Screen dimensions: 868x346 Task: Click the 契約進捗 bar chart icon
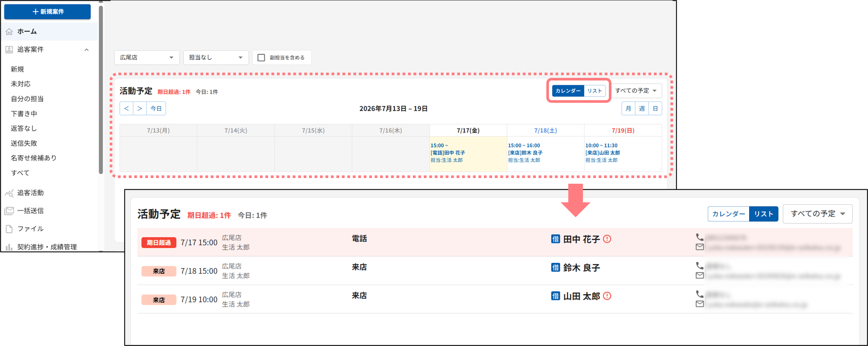9,248
